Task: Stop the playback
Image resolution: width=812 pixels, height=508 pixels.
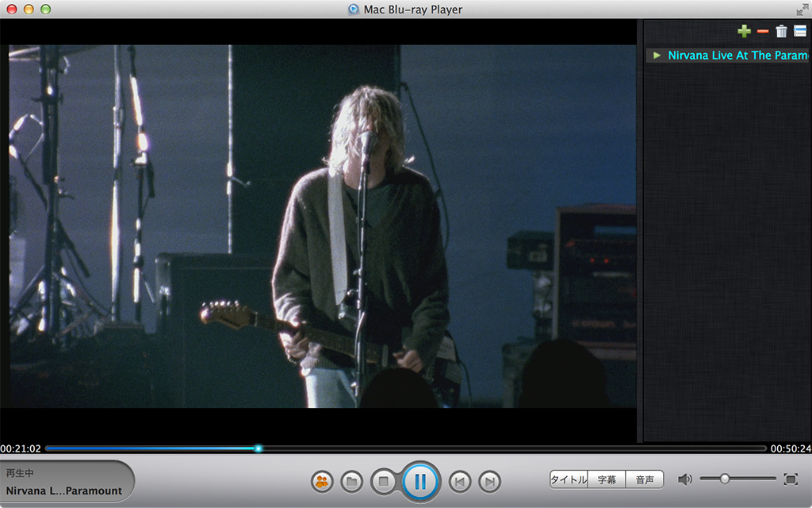Action: tap(384, 482)
